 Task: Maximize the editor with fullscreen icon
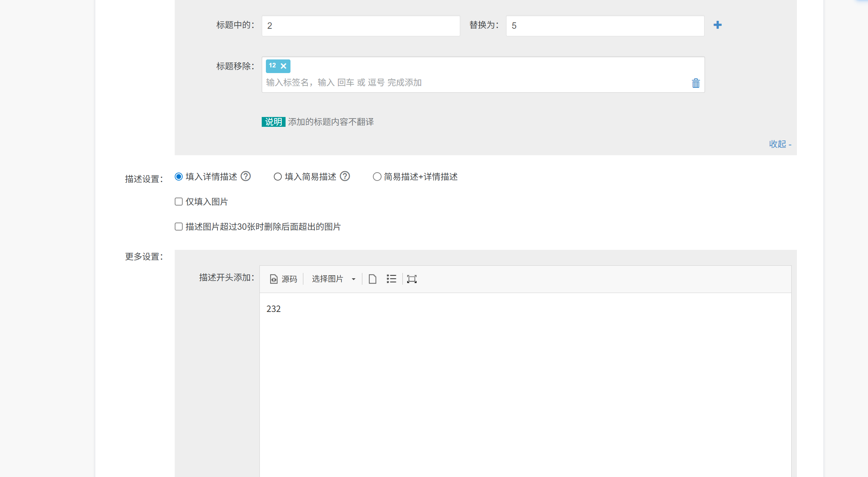pos(411,279)
